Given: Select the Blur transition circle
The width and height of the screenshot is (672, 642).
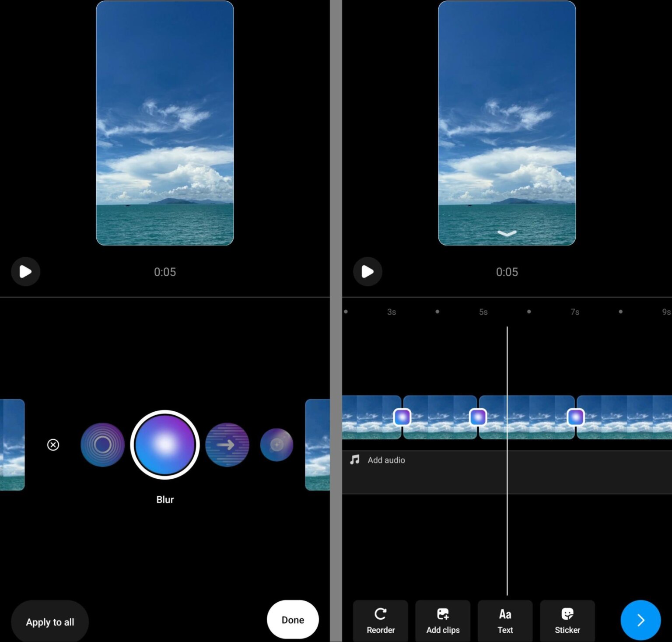Looking at the screenshot, I should [x=165, y=445].
